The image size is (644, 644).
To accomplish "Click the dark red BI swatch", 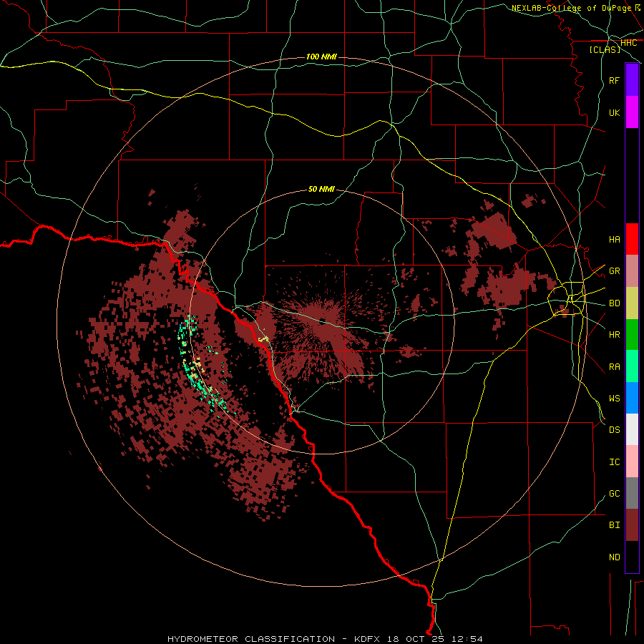I will click(x=632, y=525).
